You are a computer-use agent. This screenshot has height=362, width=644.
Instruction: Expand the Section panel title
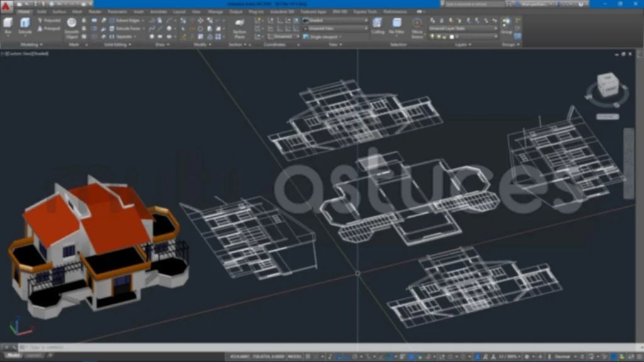(x=237, y=45)
